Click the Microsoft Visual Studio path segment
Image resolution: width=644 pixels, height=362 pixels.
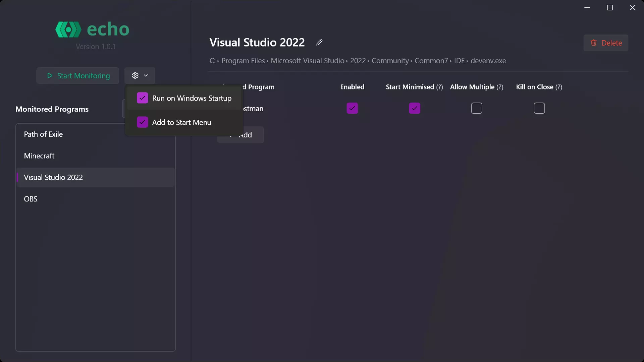click(x=308, y=61)
